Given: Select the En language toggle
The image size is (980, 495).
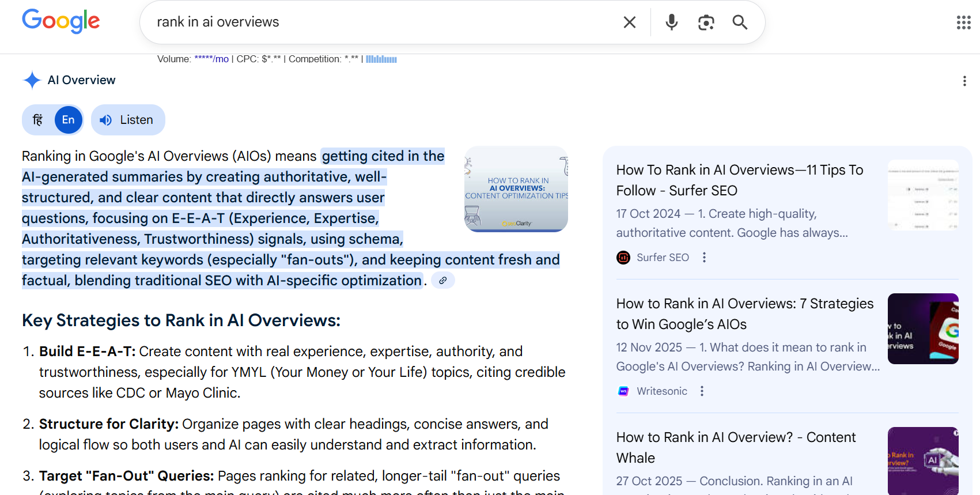Looking at the screenshot, I should (69, 120).
